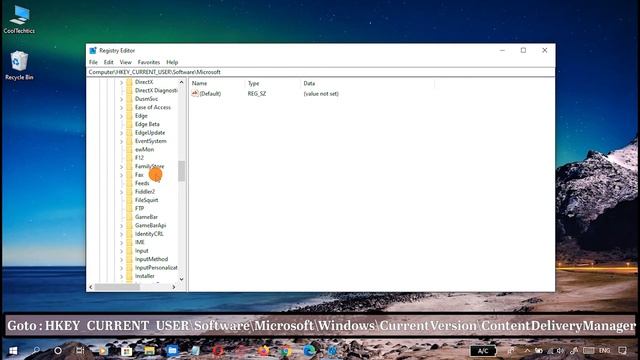Expand the Fiddler2 key
Image resolution: width=640 pixels, height=360 pixels.
click(x=121, y=192)
